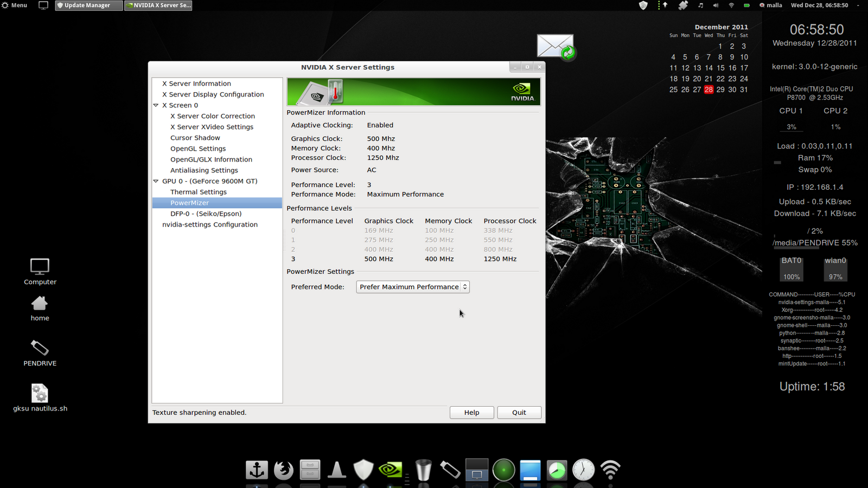Click the music note tray icon

coord(700,5)
